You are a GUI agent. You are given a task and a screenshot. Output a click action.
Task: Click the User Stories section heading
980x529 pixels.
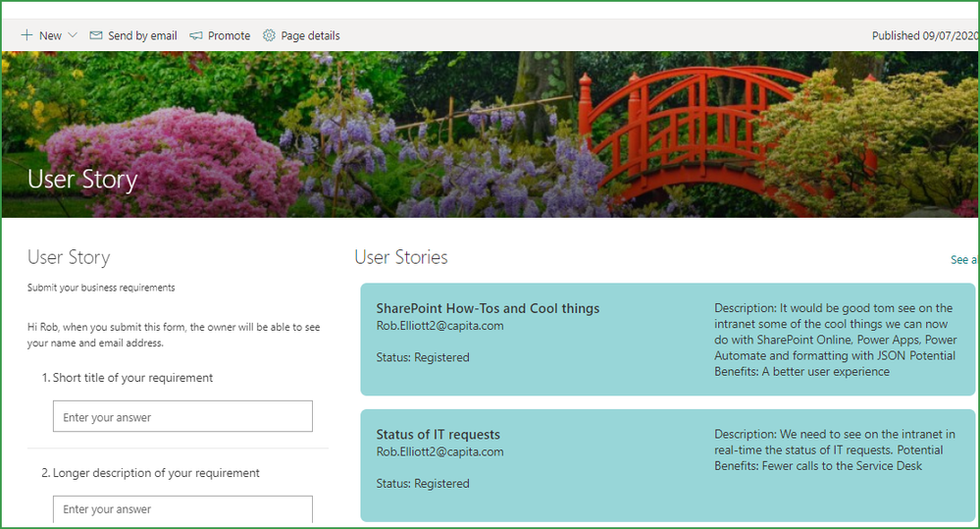coord(400,257)
